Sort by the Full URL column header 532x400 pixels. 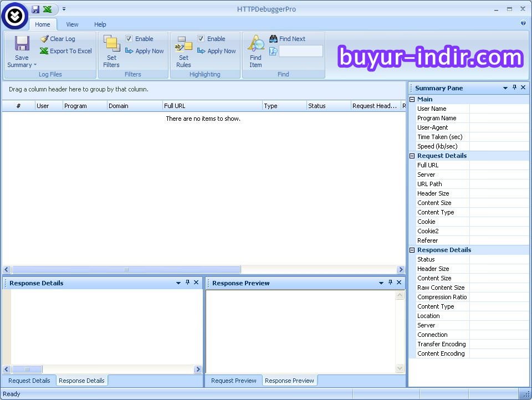tap(212, 106)
